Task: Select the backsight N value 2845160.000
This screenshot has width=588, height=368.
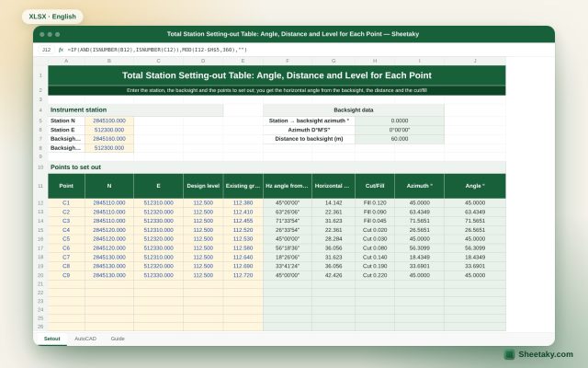Action: tap(109, 139)
